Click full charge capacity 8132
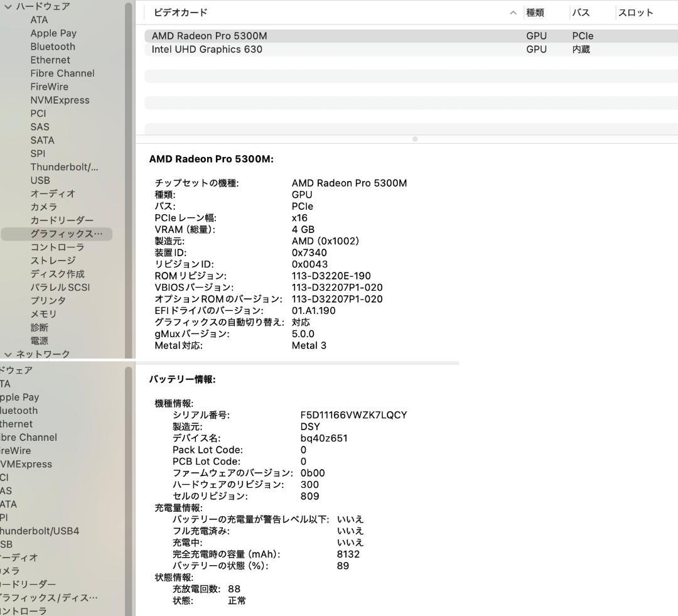 pyautogui.click(x=348, y=554)
